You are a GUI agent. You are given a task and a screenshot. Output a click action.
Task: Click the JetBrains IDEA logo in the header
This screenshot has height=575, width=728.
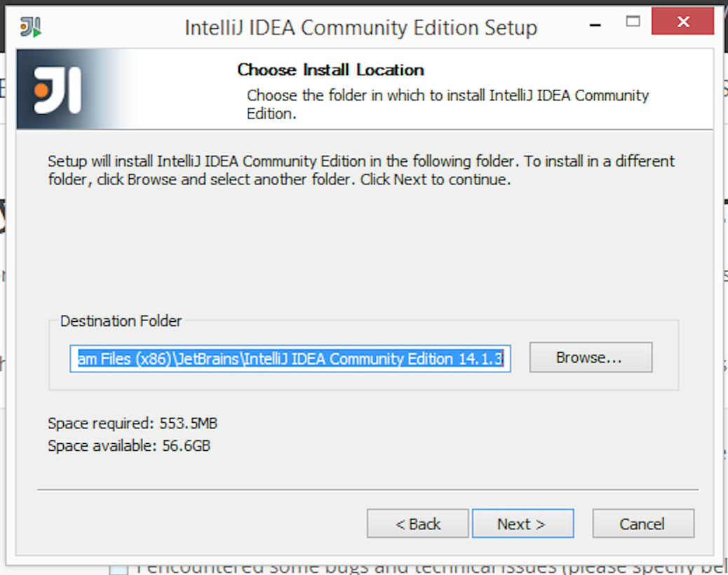(x=58, y=88)
